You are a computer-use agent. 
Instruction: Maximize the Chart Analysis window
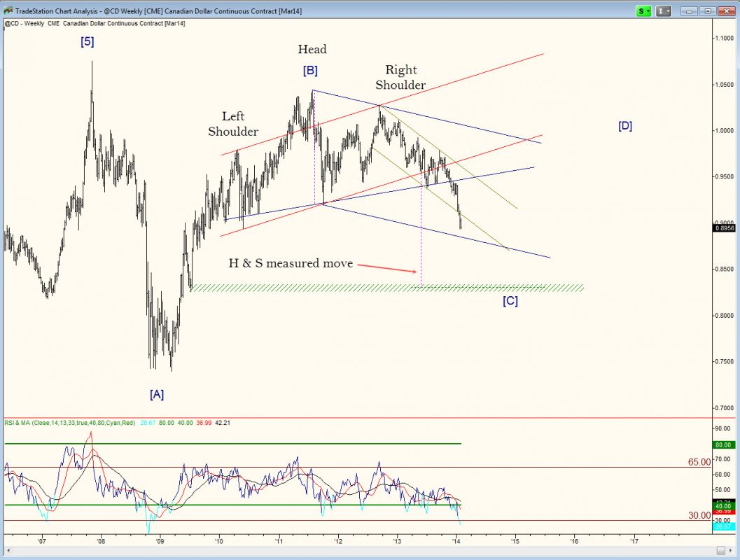coord(708,10)
